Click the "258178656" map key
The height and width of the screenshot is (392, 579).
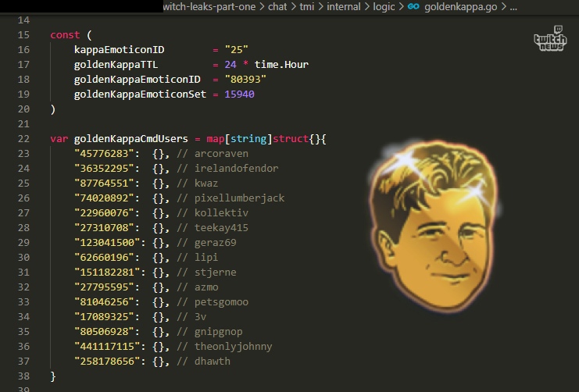click(x=107, y=361)
